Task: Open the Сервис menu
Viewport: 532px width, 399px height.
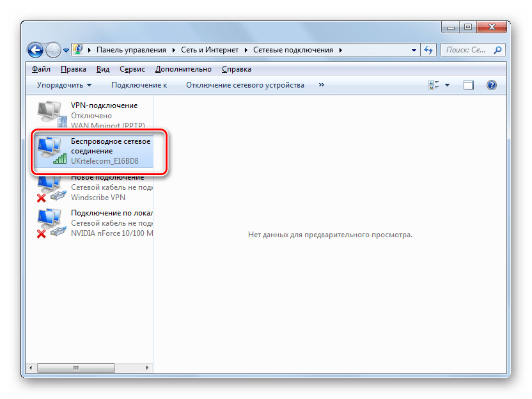Action: [x=132, y=69]
